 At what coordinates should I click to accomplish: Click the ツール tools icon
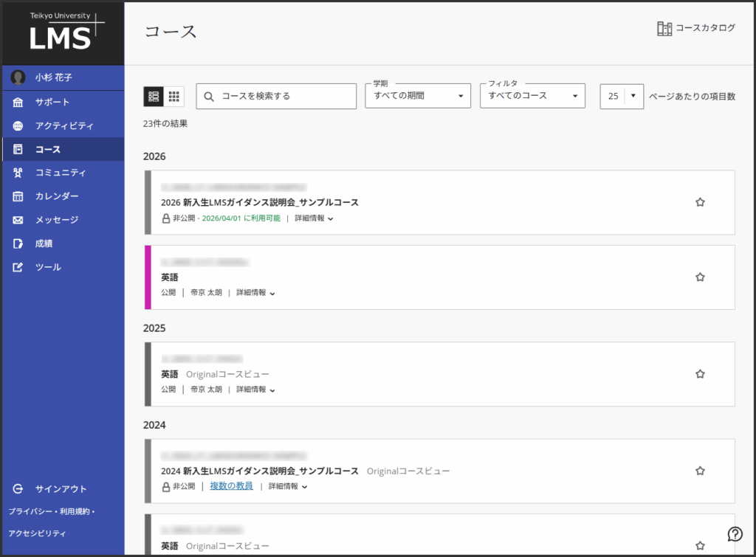[x=18, y=267]
